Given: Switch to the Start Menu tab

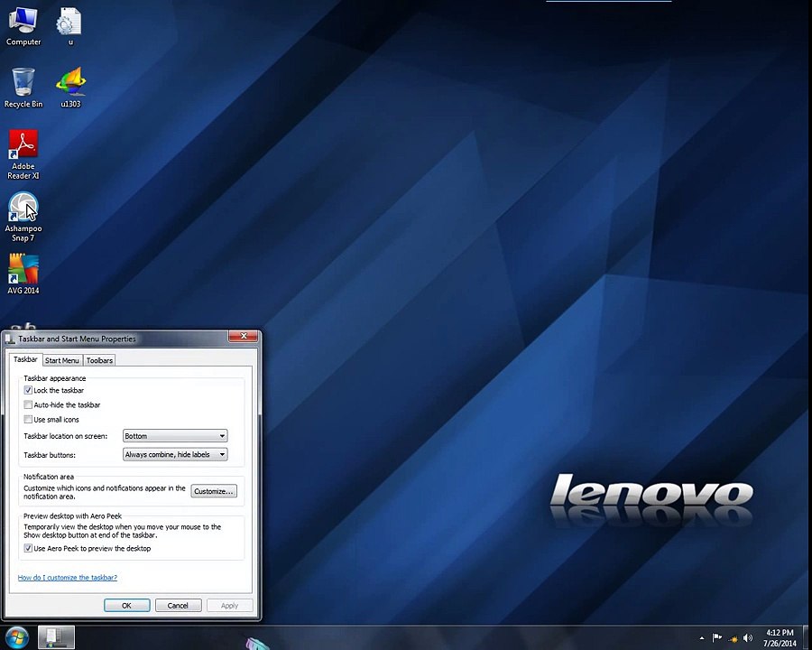Looking at the screenshot, I should (61, 360).
